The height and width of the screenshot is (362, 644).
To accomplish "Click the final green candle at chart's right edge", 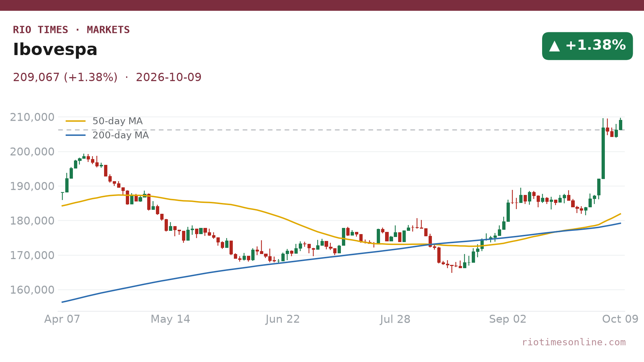I will coord(621,125).
